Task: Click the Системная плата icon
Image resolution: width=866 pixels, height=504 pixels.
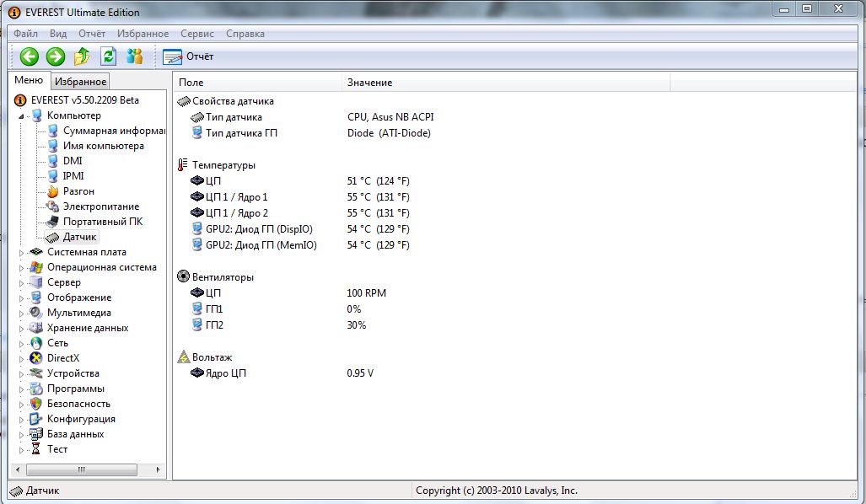Action: tap(36, 252)
